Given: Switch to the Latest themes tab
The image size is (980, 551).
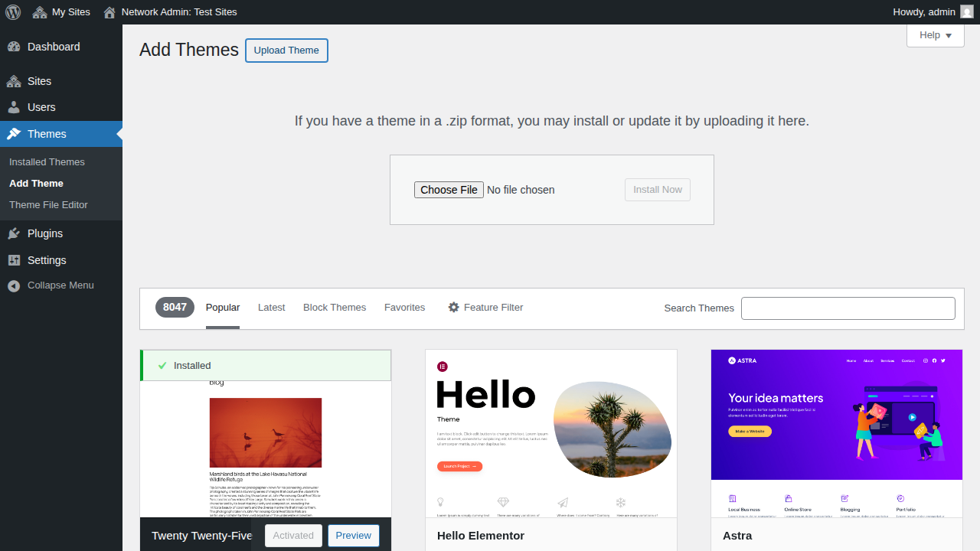Looking at the screenshot, I should 271,307.
